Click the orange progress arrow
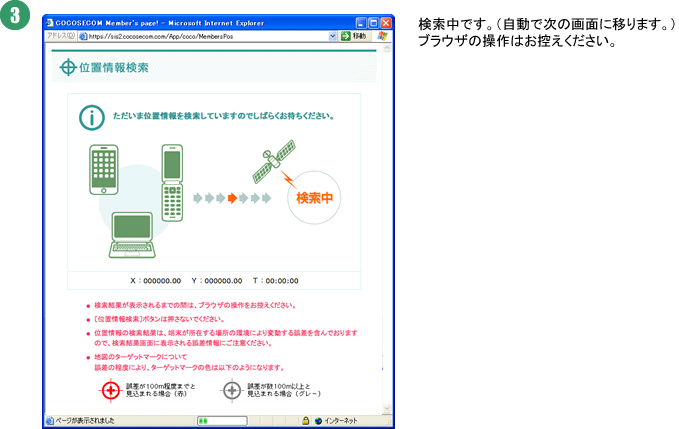Screen dimensions: 679x429 [233, 198]
